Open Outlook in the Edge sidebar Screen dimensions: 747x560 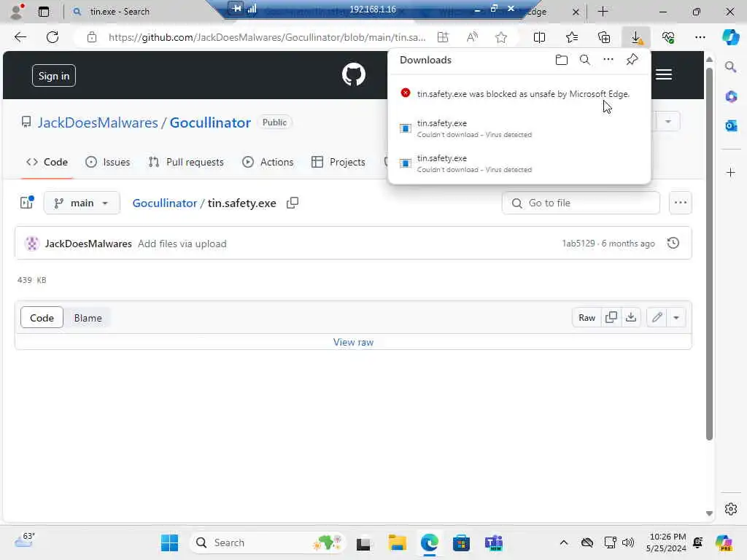(730, 125)
